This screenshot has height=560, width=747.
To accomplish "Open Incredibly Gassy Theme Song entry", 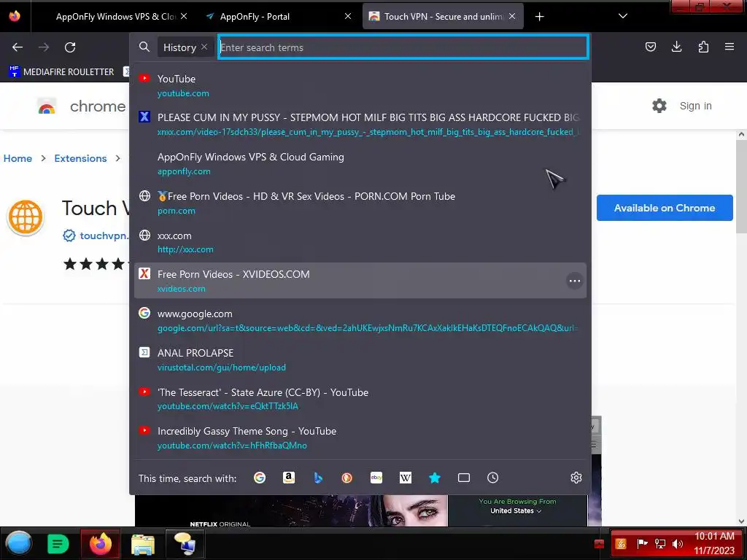I will coord(360,438).
